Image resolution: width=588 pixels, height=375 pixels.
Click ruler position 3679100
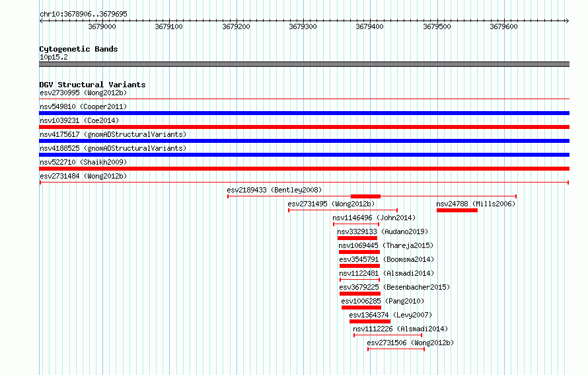pos(168,26)
